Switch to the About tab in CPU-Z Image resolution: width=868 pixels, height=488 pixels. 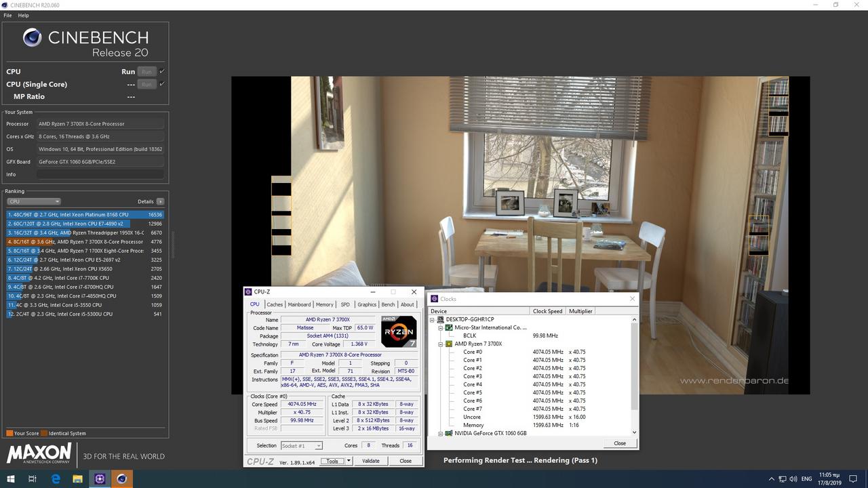click(x=408, y=304)
